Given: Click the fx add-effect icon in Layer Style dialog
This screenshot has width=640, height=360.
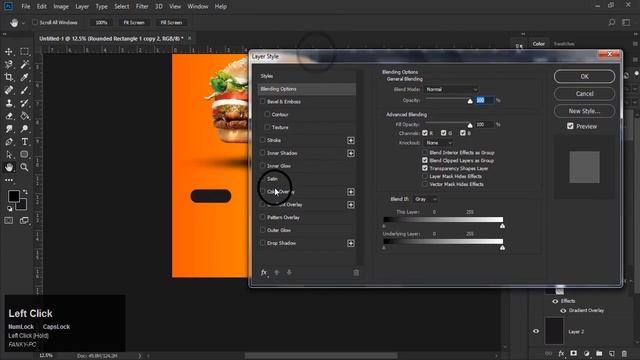Looking at the screenshot, I should point(264,273).
